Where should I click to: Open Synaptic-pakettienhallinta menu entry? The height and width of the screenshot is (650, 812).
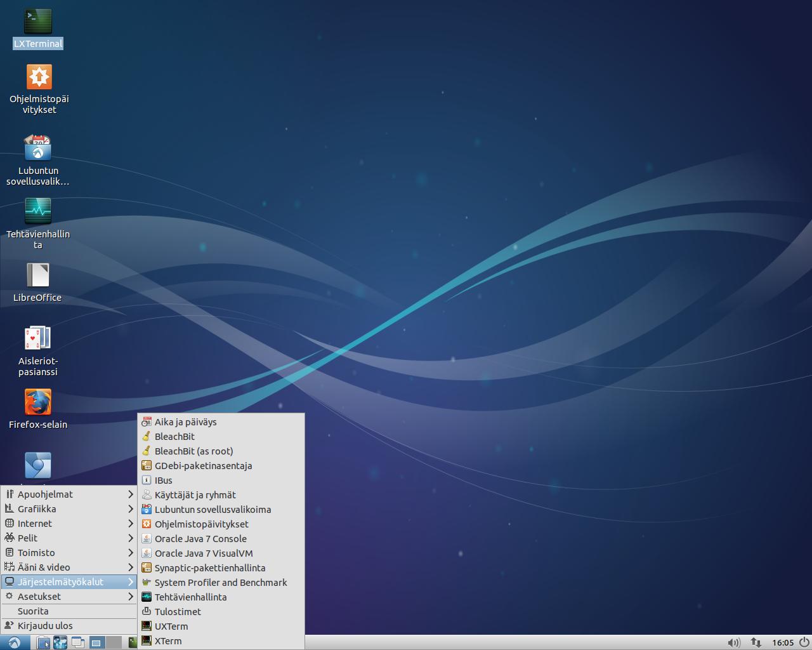pyautogui.click(x=221, y=567)
